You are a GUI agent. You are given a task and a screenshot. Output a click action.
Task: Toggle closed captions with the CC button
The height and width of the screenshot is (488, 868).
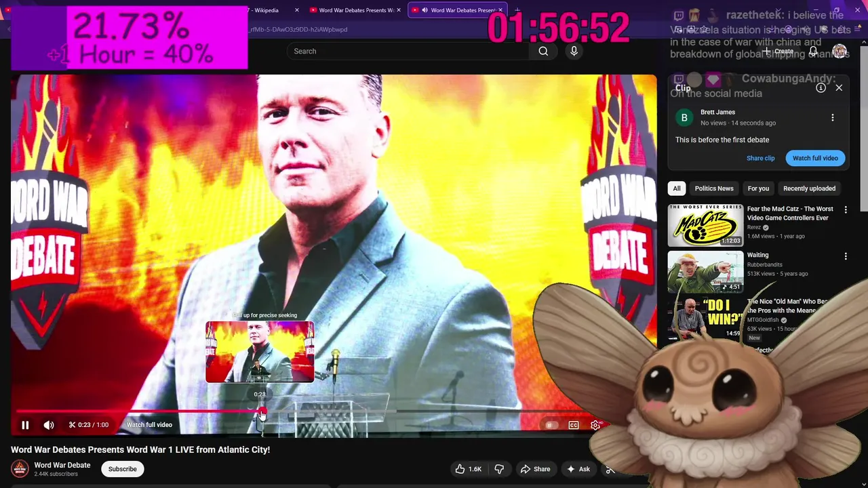tap(574, 425)
